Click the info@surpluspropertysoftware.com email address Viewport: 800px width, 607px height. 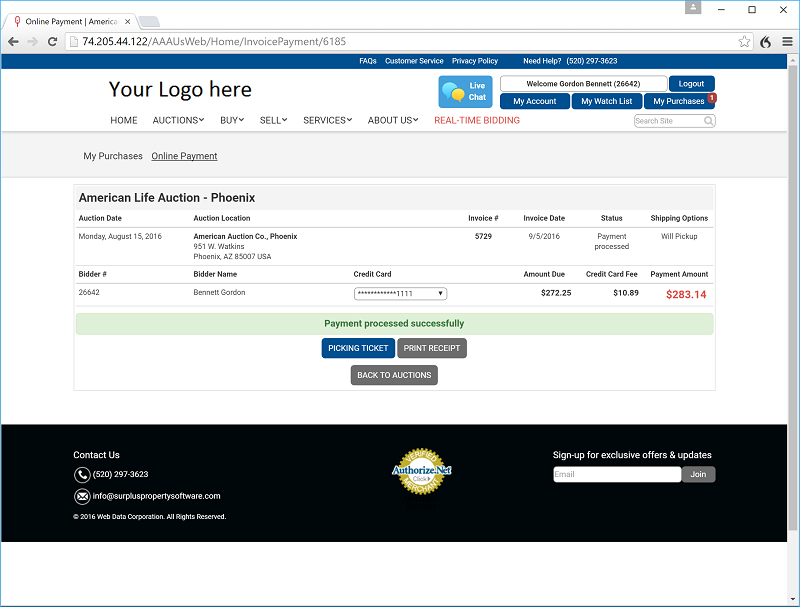pos(157,496)
